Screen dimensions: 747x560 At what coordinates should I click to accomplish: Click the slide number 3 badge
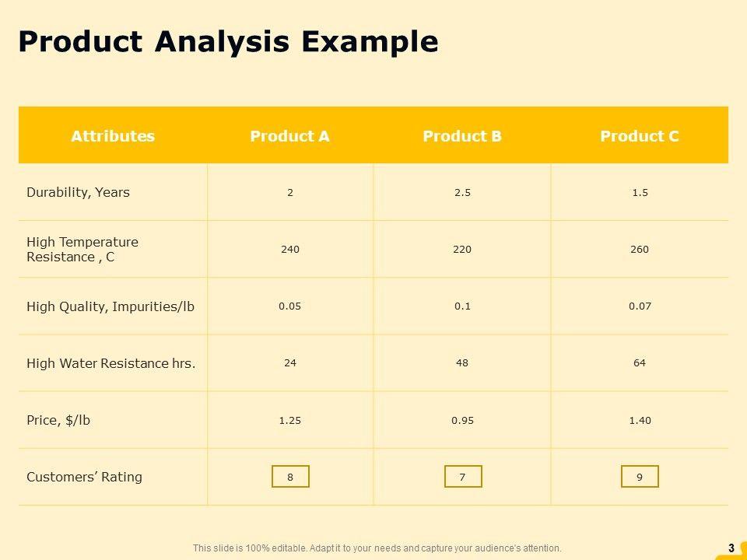point(731,548)
